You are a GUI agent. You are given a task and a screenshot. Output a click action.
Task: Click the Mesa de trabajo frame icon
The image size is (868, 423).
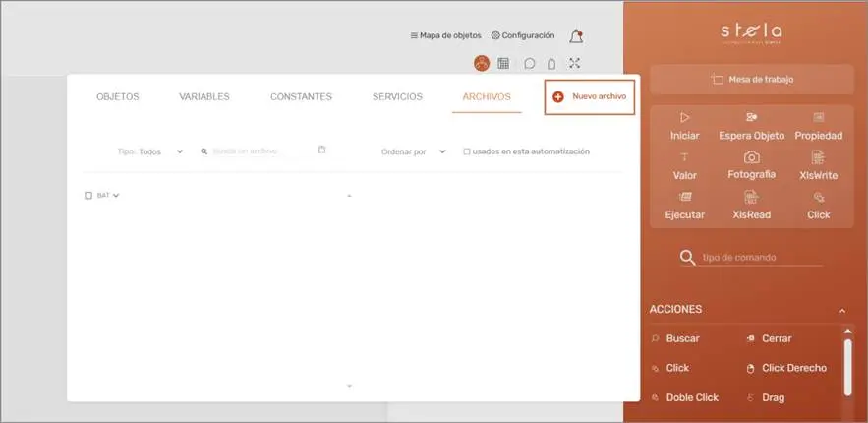click(x=718, y=79)
